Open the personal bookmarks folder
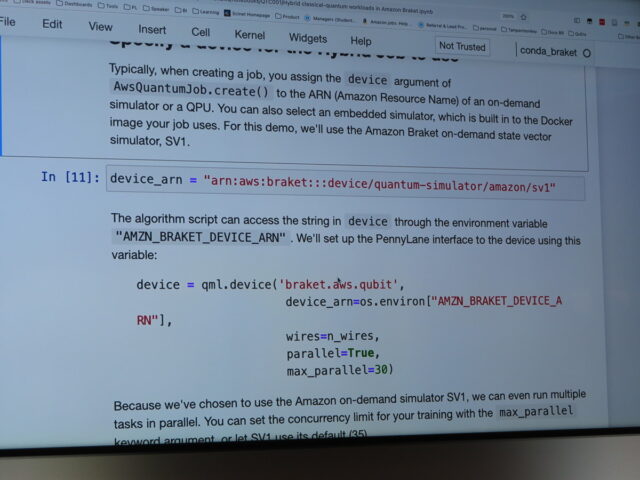Screen dimensions: 640x480 [x=484, y=28]
